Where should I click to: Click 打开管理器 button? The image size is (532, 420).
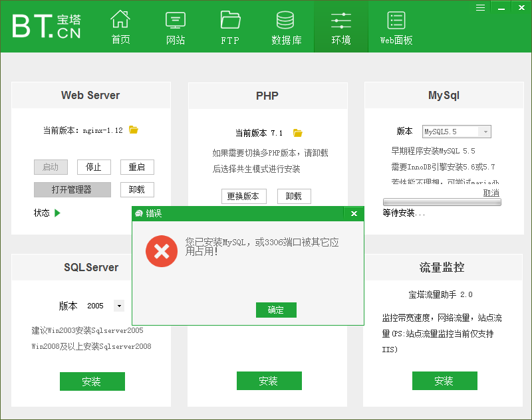pos(72,189)
